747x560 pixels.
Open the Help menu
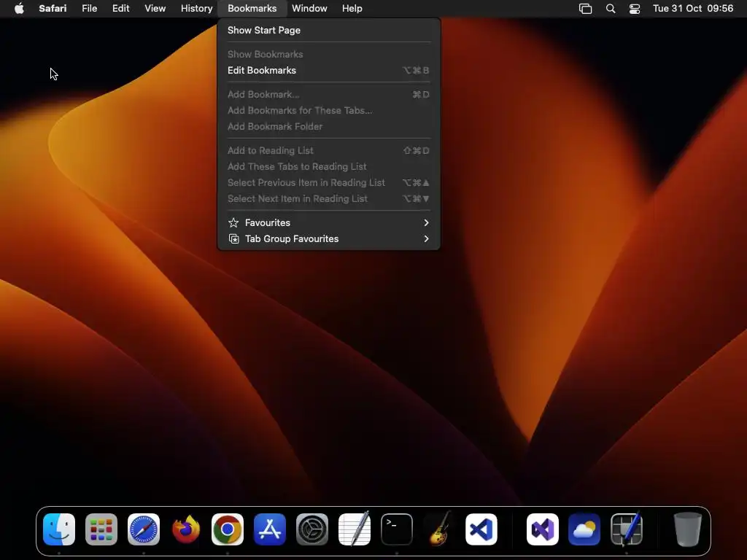point(352,9)
